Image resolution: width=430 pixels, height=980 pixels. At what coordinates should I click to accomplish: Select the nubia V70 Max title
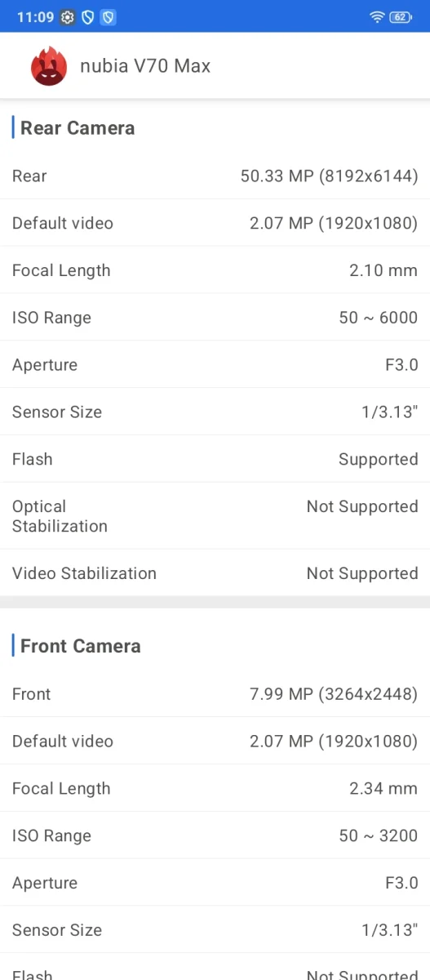coord(145,66)
